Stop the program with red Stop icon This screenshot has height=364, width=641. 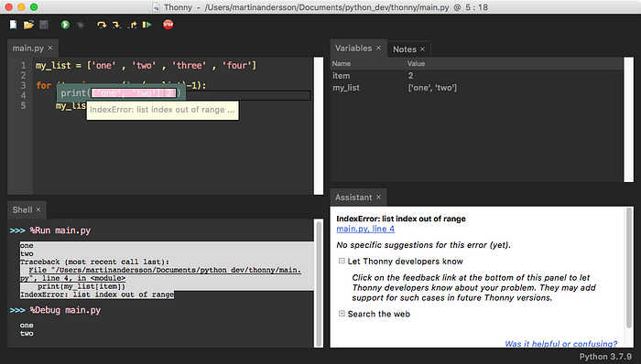(x=168, y=25)
